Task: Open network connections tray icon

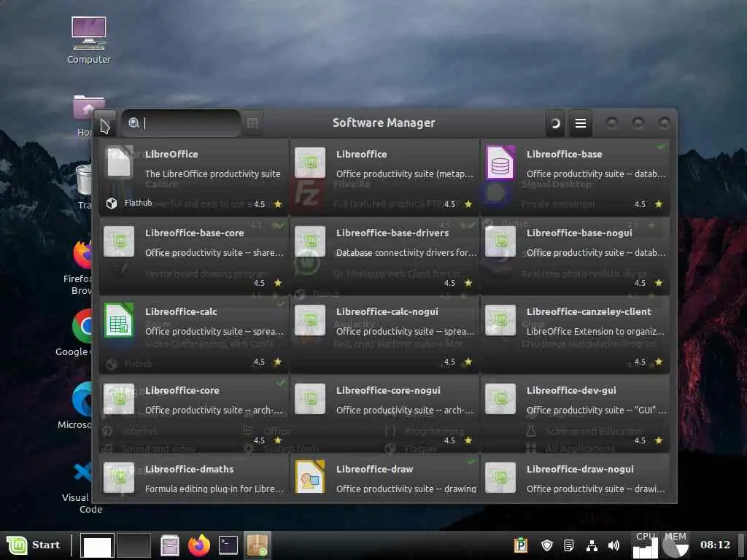Action: pos(591,545)
